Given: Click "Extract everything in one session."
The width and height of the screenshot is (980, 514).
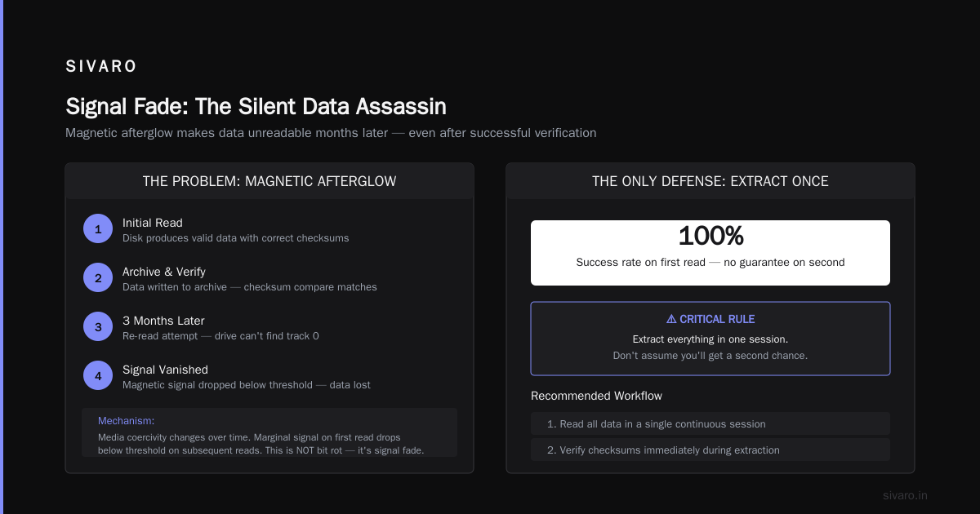Looking at the screenshot, I should (710, 339).
